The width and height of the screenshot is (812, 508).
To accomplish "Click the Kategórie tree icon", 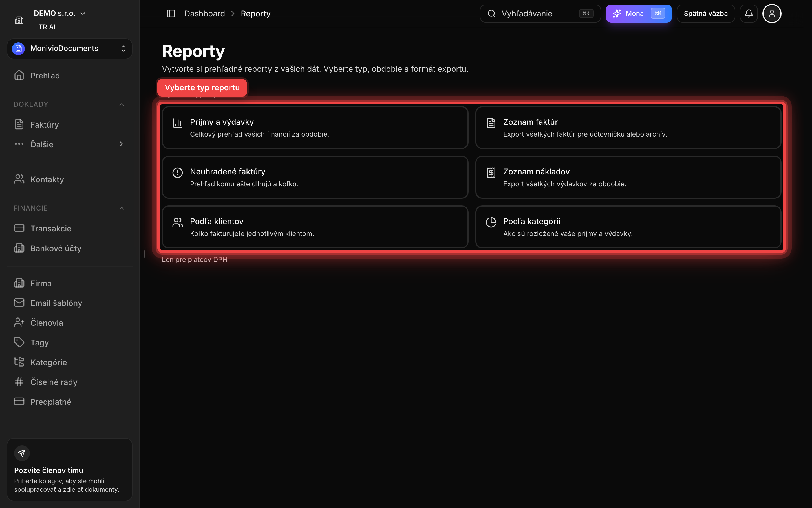I will coord(19,362).
